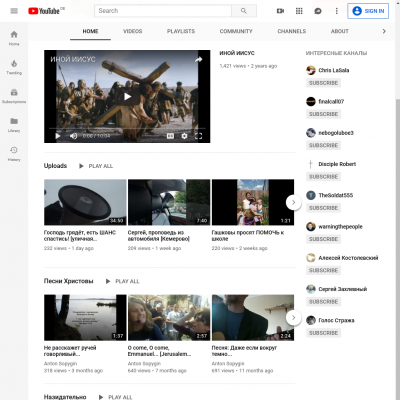Open the 34:50 megaphone video thumbnail
Viewport: 400px width, 400px height.
tap(85, 202)
